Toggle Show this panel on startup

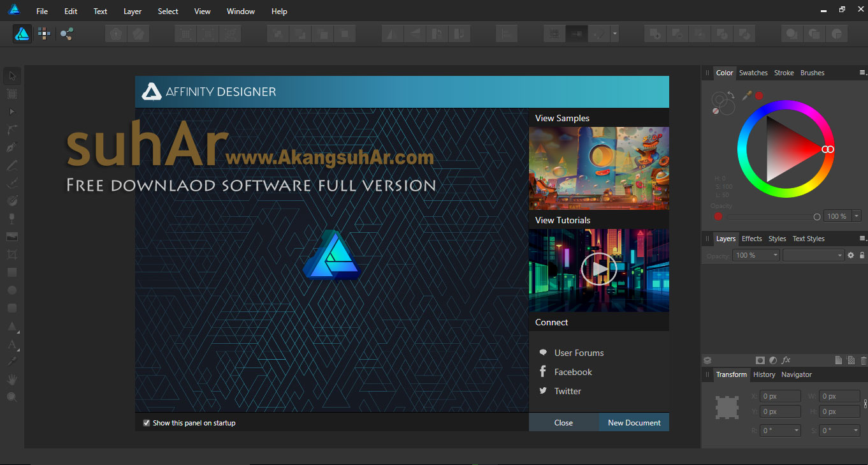[147, 422]
